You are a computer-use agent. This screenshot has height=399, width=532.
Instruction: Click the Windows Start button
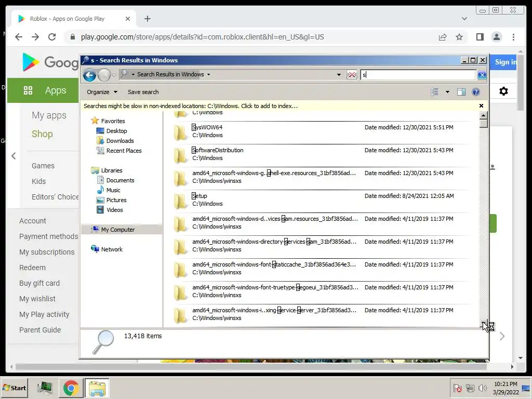[15, 388]
